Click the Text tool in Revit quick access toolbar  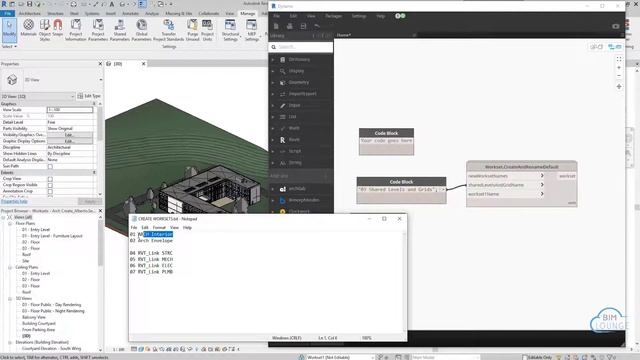[x=112, y=4]
